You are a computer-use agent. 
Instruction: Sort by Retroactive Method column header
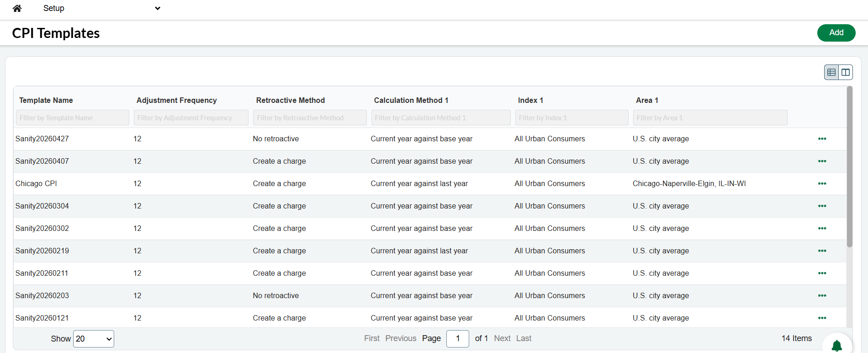click(291, 100)
